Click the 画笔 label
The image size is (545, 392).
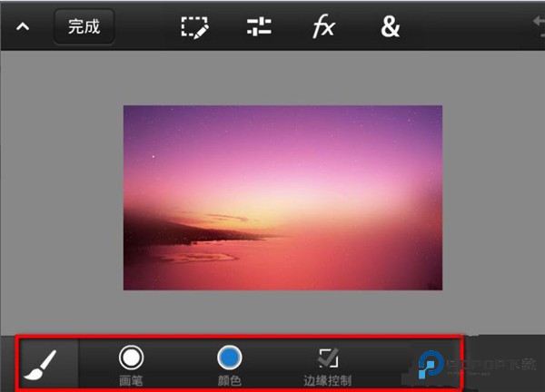[132, 380]
